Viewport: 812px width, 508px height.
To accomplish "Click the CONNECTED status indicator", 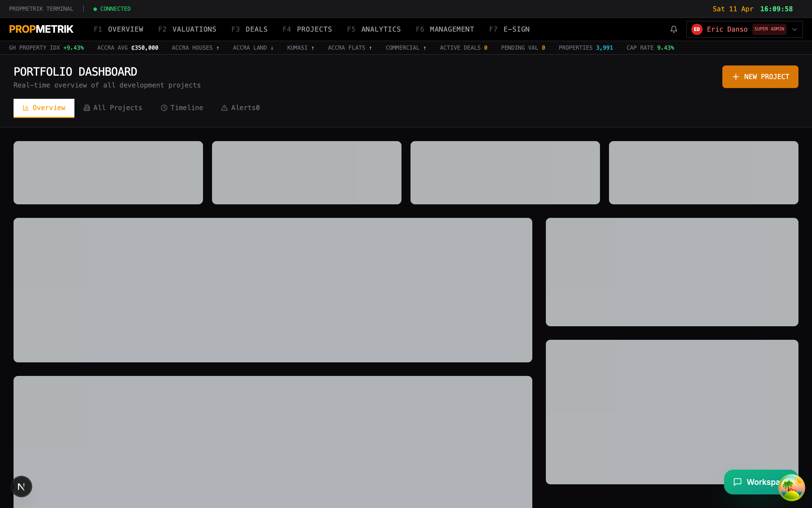I will click(112, 9).
